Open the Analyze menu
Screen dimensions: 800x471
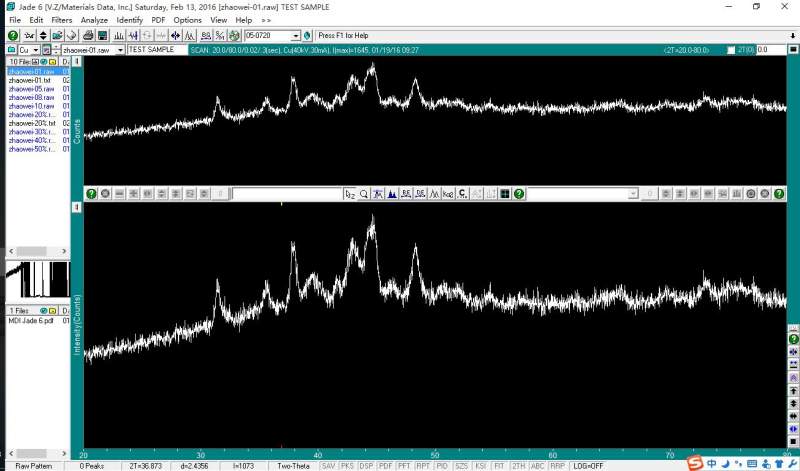pyautogui.click(x=94, y=20)
